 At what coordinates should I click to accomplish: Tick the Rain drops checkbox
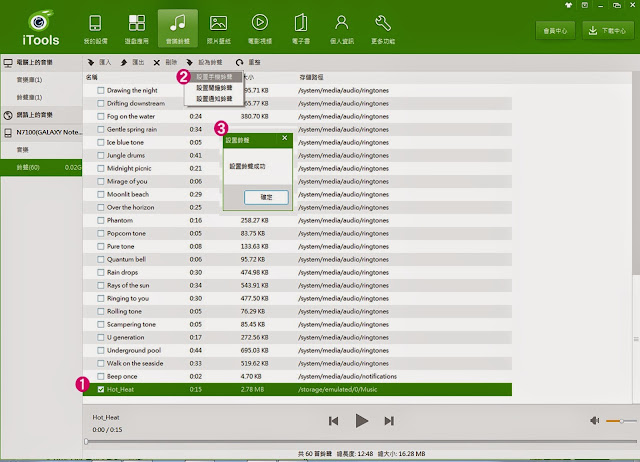point(100,272)
